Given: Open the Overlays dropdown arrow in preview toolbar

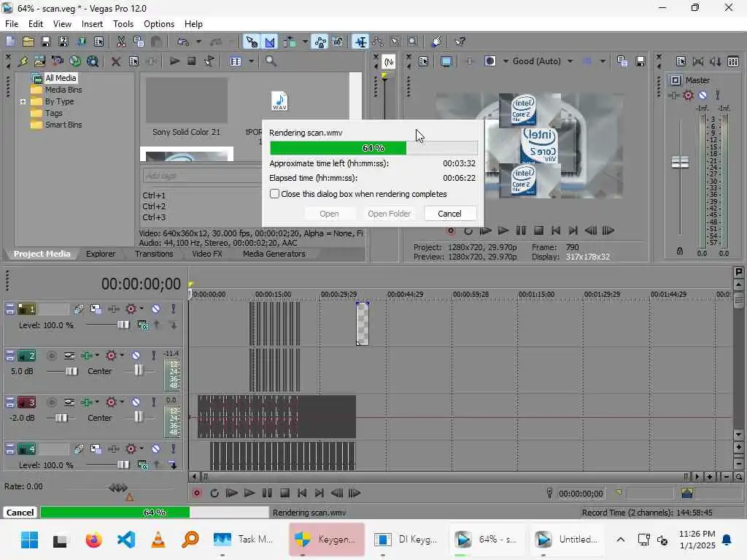Looking at the screenshot, I should (x=603, y=61).
